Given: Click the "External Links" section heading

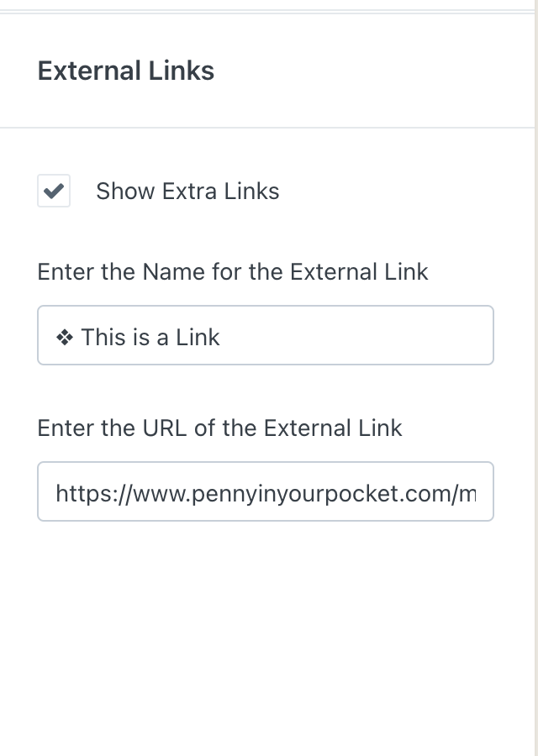Looking at the screenshot, I should [x=126, y=71].
